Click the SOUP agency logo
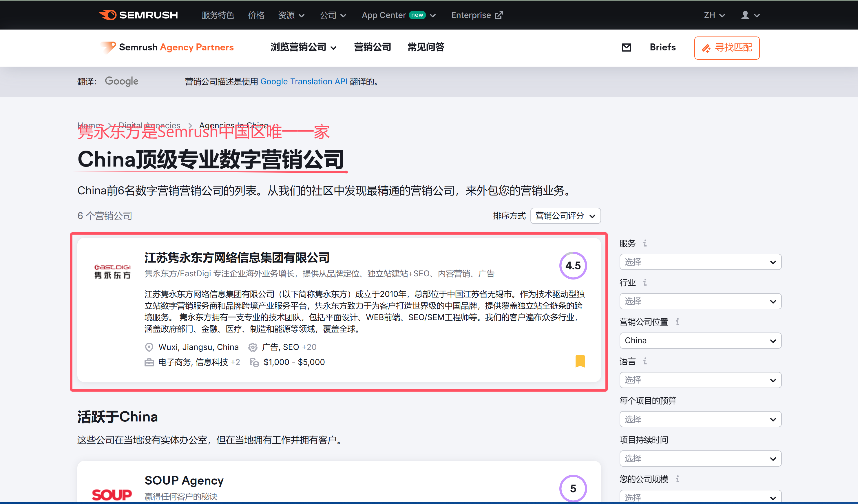858x504 pixels. [x=112, y=494]
